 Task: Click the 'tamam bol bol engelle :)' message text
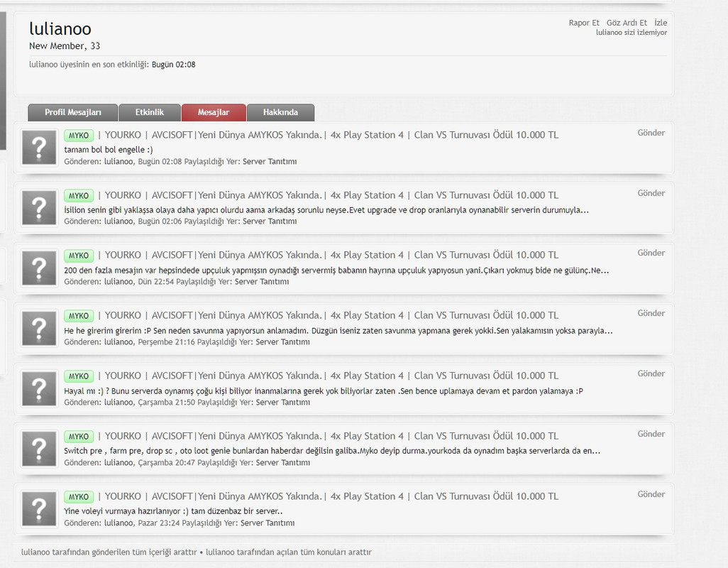tap(109, 150)
